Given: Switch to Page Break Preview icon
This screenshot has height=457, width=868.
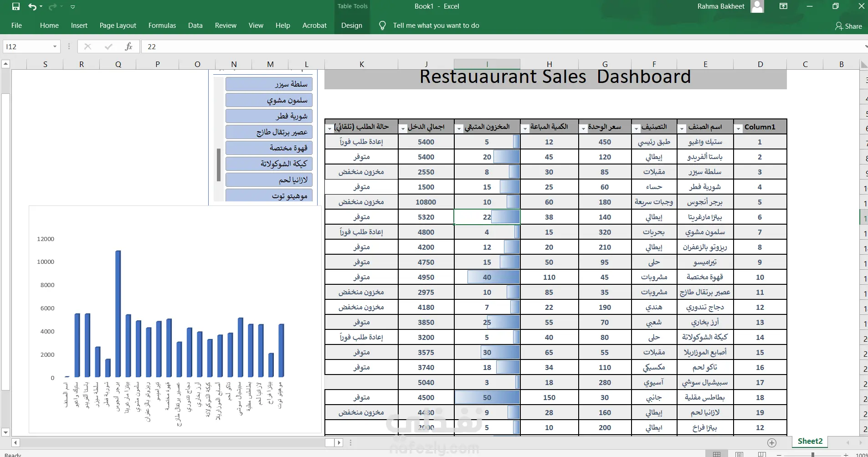Looking at the screenshot, I should pyautogui.click(x=762, y=454).
